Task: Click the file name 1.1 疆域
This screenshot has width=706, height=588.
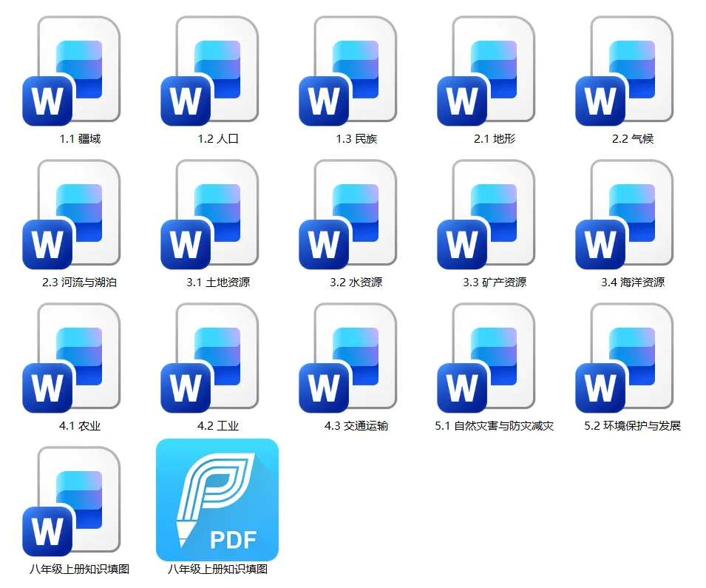Action: tap(80, 139)
